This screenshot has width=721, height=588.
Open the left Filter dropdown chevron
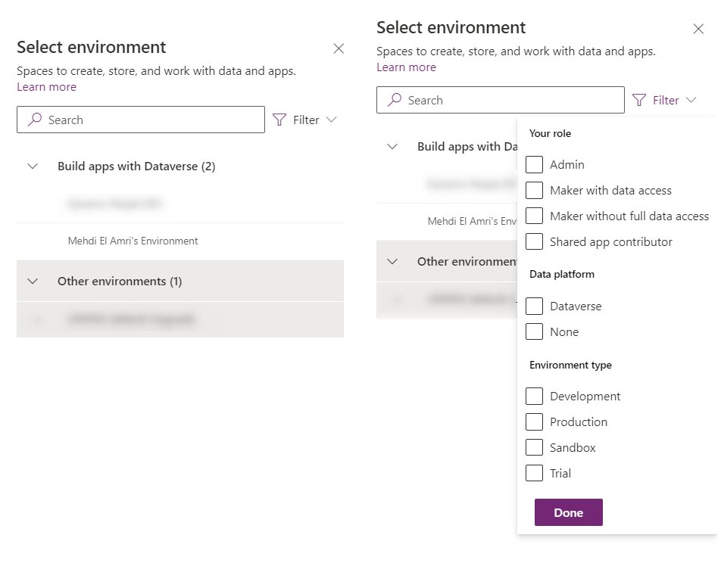point(331,120)
